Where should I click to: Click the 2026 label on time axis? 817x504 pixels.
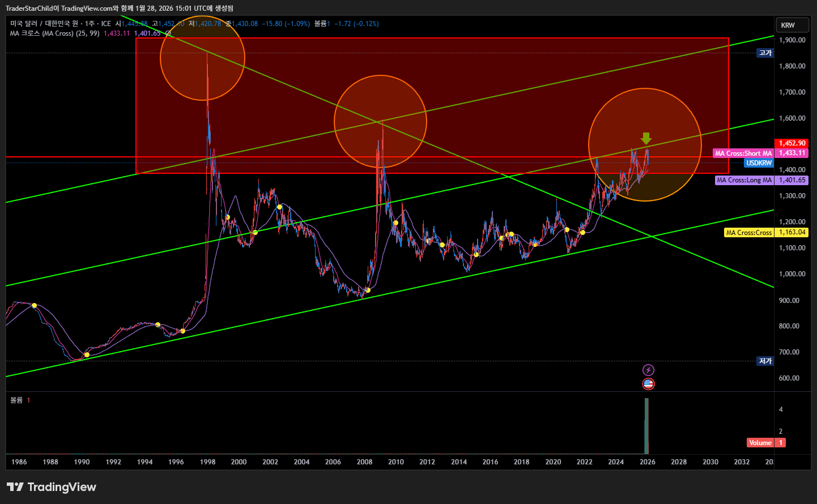647,462
